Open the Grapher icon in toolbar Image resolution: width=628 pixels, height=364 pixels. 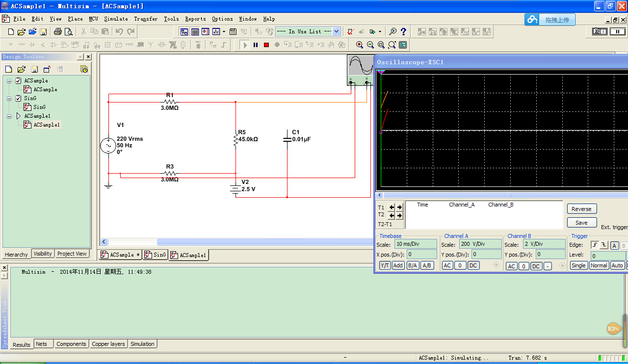216,31
